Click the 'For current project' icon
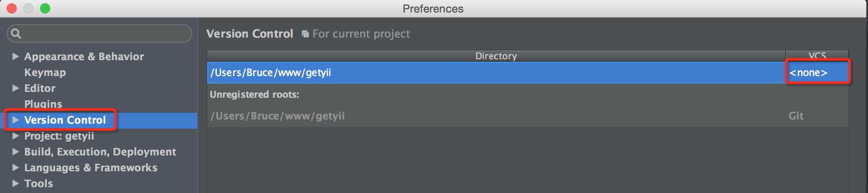 tap(305, 34)
